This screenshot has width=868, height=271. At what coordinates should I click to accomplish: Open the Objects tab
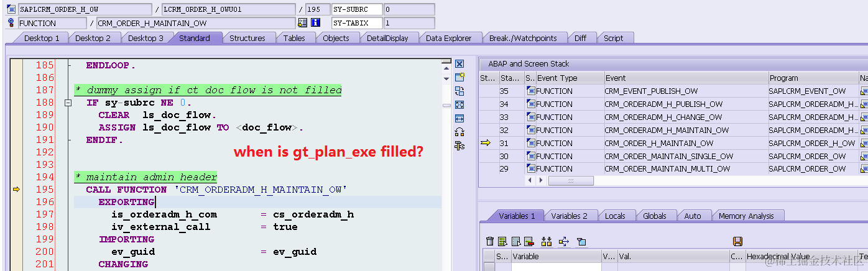(x=336, y=38)
